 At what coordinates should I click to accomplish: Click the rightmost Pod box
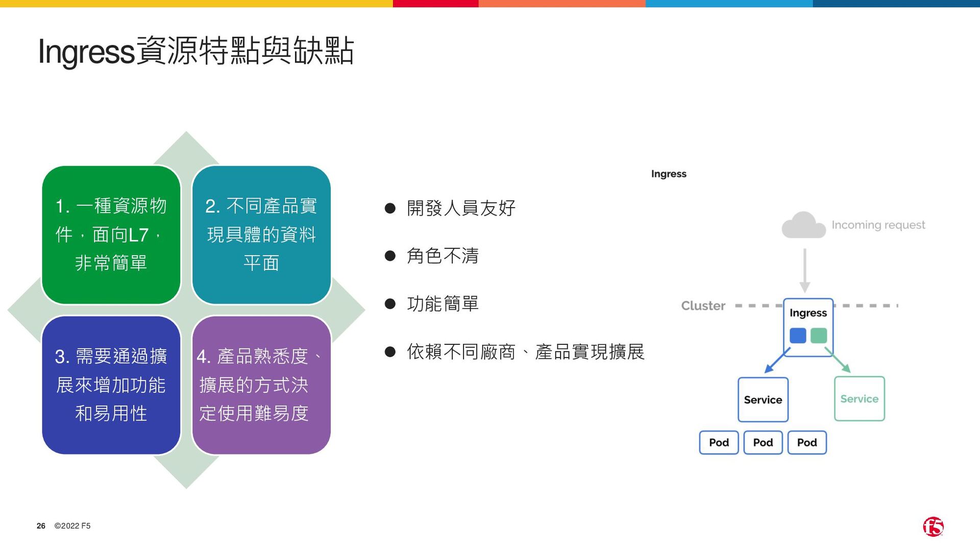(x=807, y=442)
